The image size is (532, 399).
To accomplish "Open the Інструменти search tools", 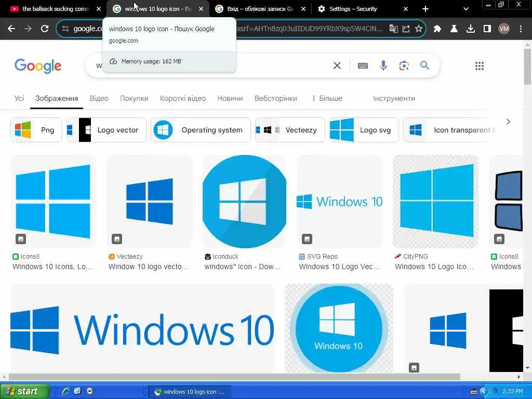I will pos(394,98).
